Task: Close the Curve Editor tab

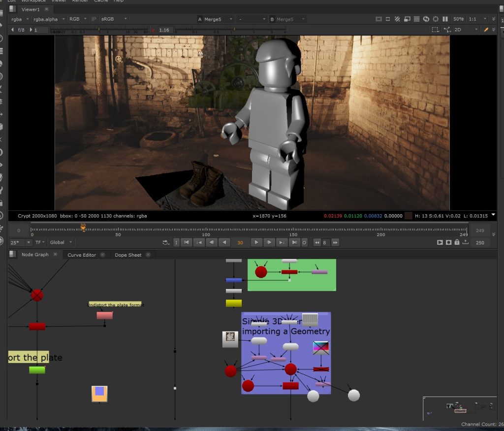Action: [x=102, y=255]
